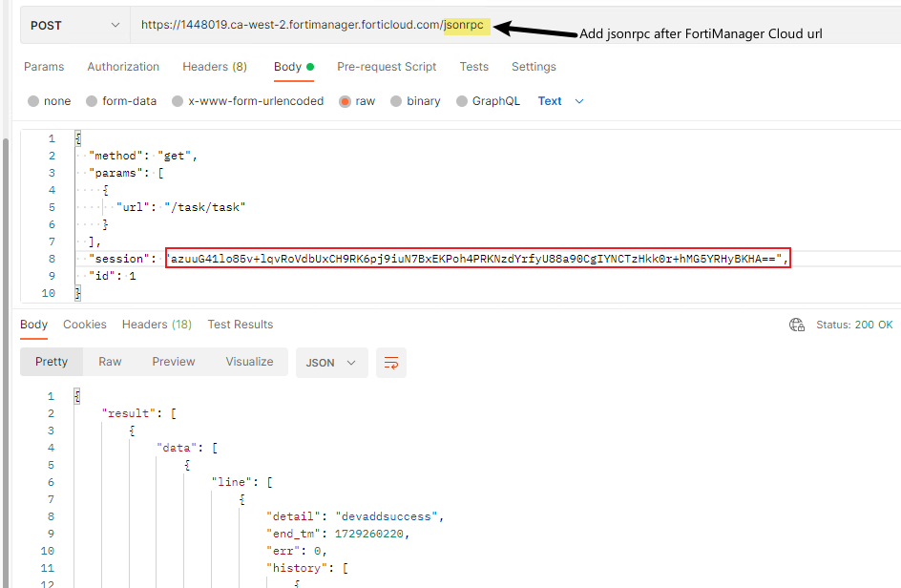
Task: Select the GraphQL body option
Action: (488, 101)
